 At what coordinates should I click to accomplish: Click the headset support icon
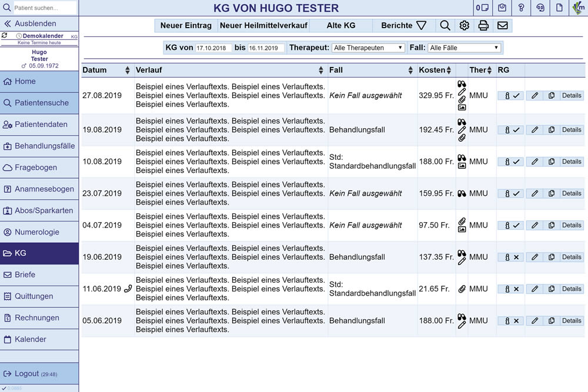click(540, 8)
